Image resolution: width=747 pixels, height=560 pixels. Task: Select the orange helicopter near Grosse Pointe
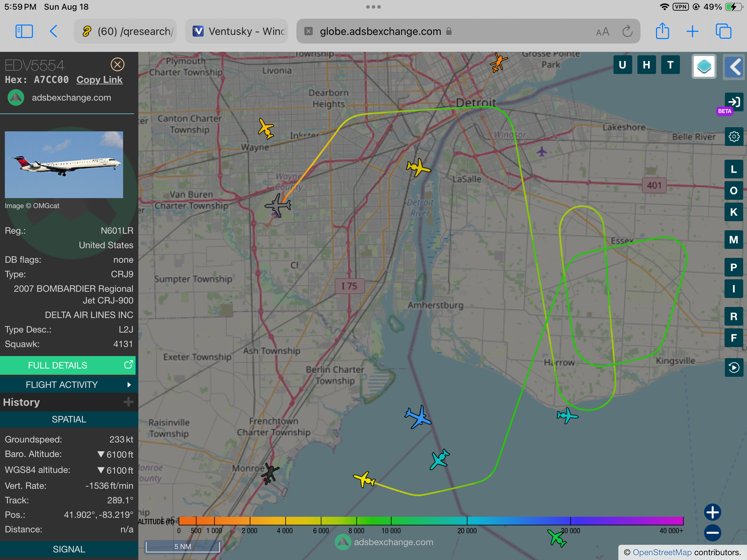498,62
